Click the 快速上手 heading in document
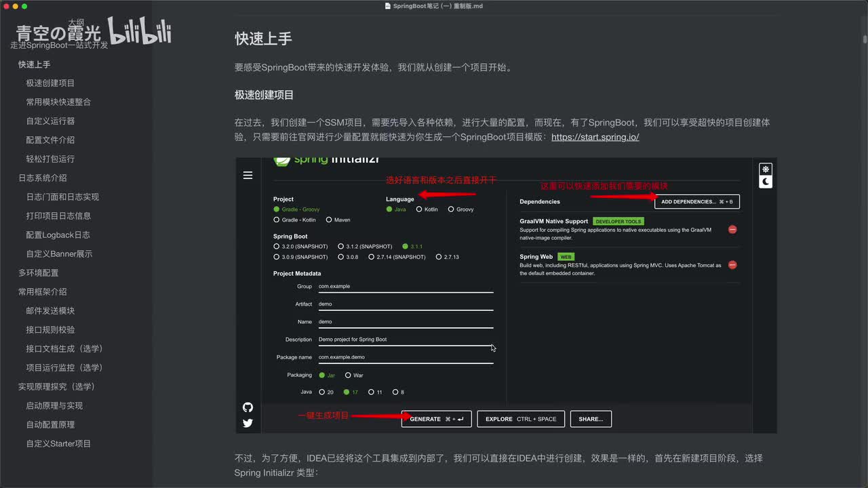 (263, 39)
